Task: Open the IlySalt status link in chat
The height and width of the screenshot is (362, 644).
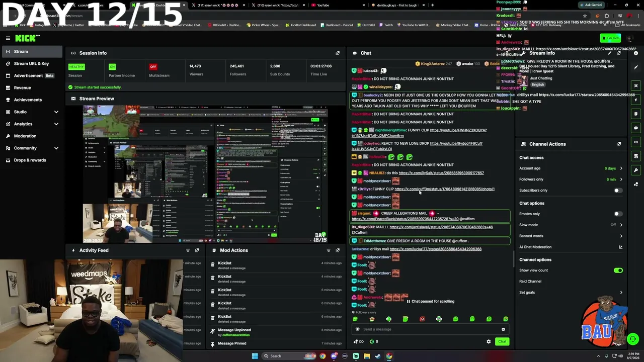Action: (441, 173)
